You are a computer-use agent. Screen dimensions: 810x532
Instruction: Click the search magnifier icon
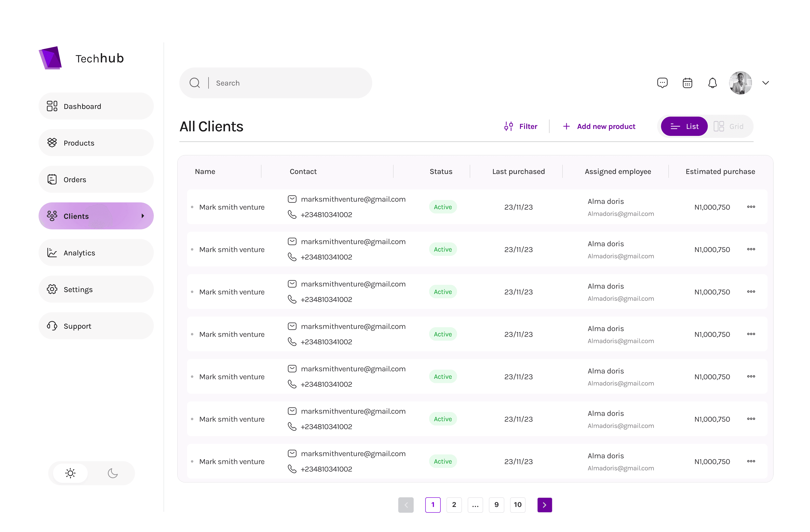click(x=195, y=83)
